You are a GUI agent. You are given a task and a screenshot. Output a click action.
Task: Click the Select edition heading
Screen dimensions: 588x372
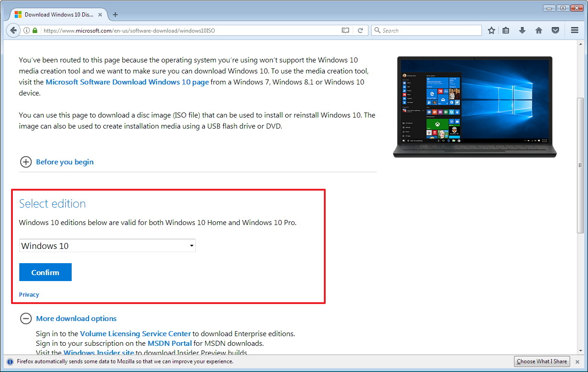point(52,203)
